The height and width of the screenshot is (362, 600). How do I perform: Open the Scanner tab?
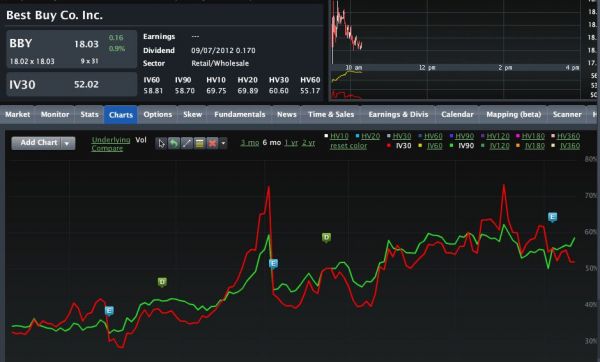click(x=567, y=114)
